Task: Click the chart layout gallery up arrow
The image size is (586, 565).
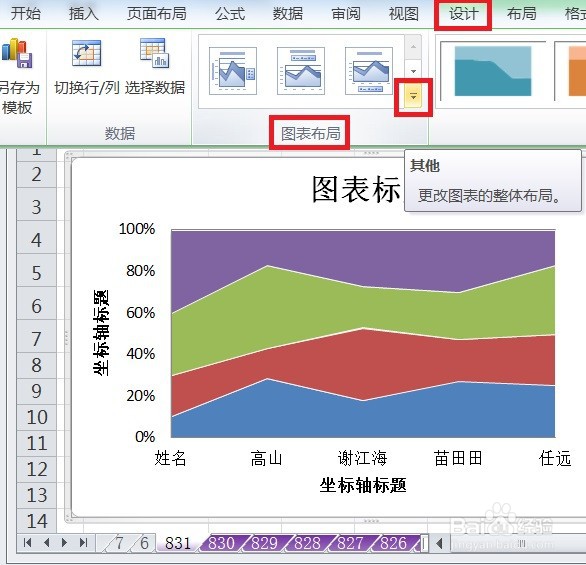Action: tap(413, 47)
